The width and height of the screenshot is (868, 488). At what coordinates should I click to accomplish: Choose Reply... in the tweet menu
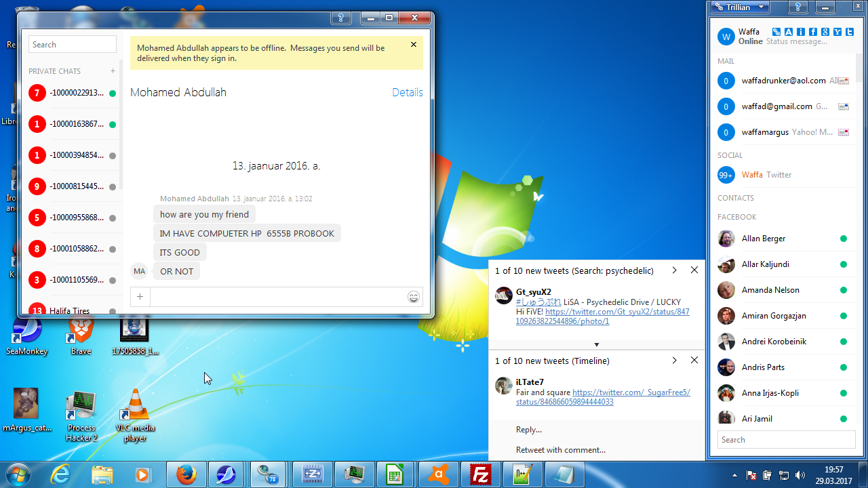529,430
